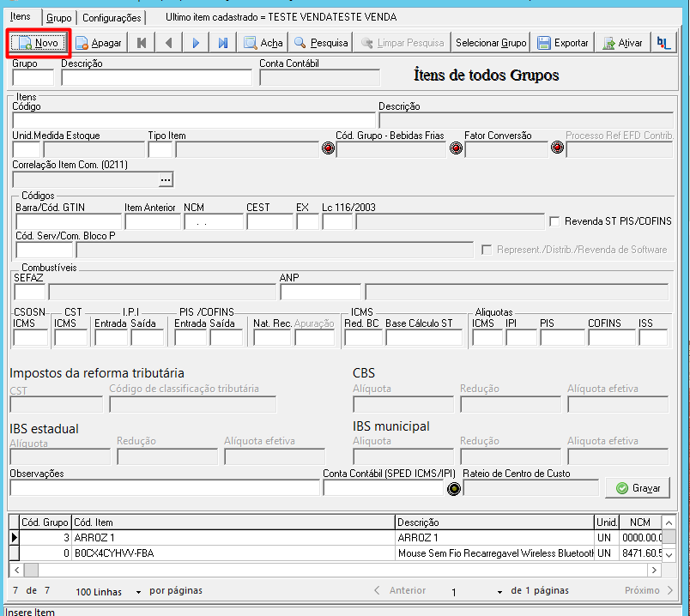Go to previous record arrow
690x616 pixels.
168,43
